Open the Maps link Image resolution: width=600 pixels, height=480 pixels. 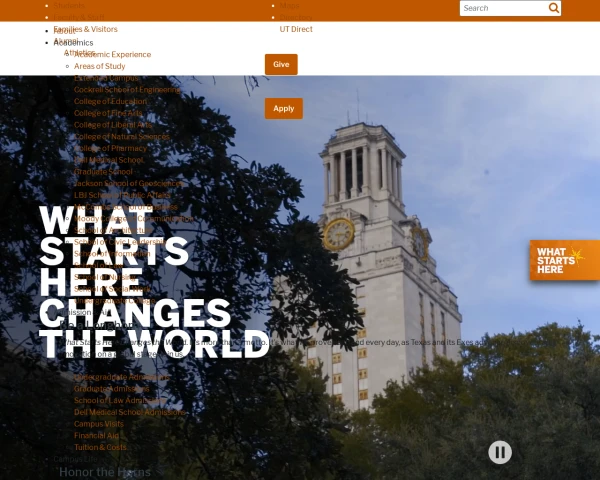pos(289,5)
